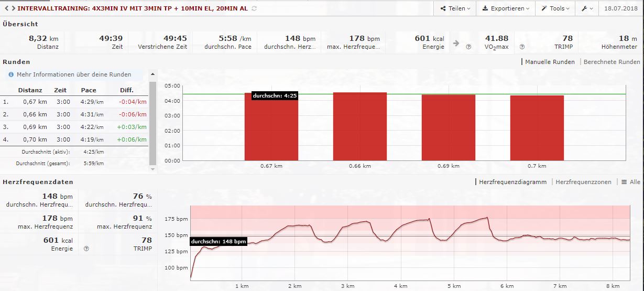Go to next activity with right chevron

[x=13, y=8]
